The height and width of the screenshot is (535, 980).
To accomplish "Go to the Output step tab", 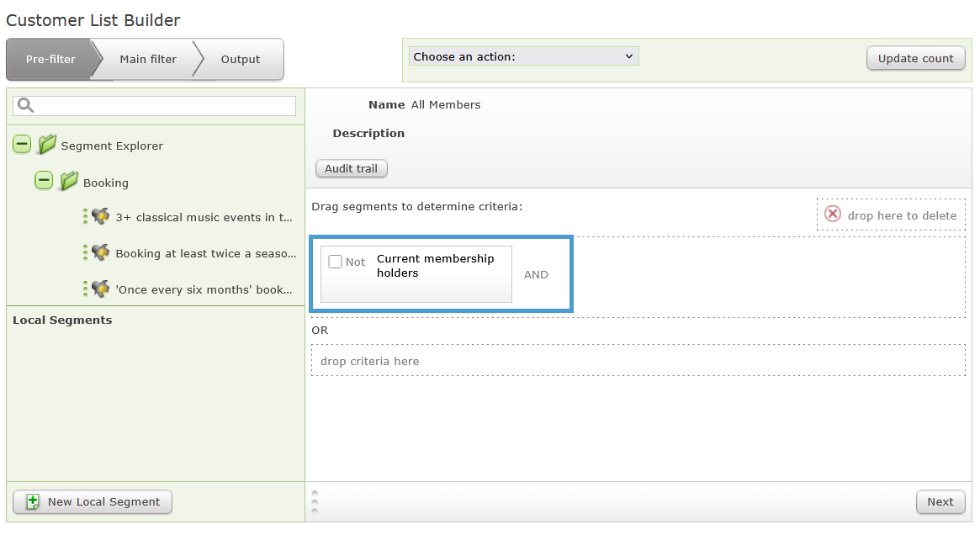I will click(241, 60).
